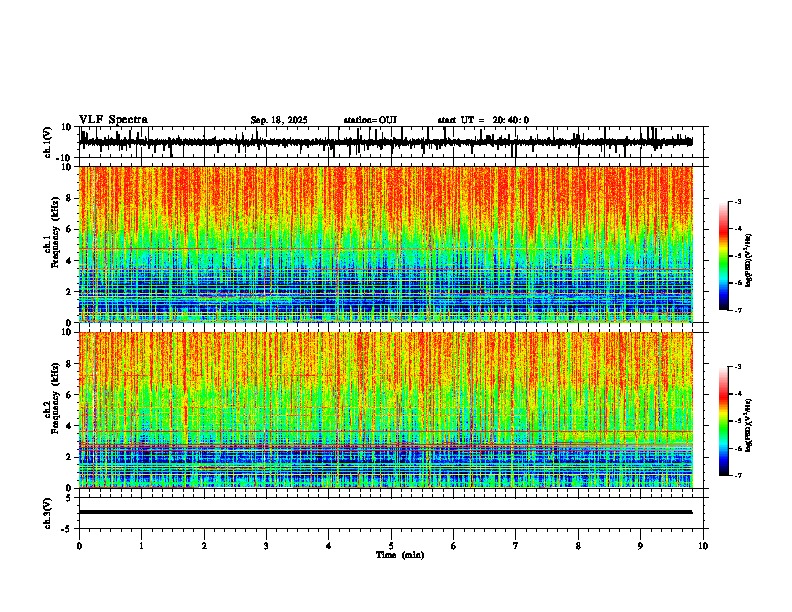
Task: Click inside the ch.1 frequency spectrogram
Action: pos(386,244)
